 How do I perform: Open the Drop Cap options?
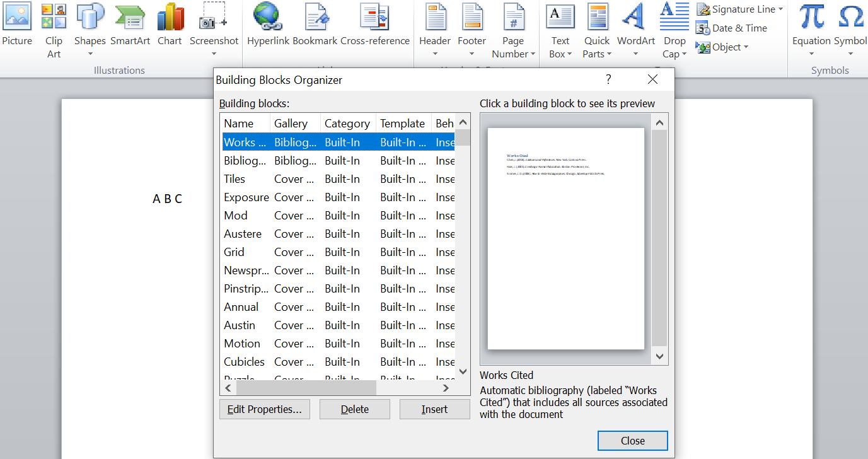[674, 31]
